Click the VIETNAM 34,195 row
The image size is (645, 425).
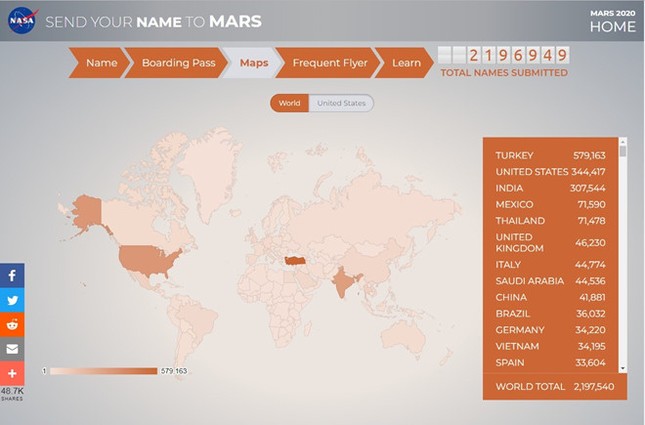pos(550,346)
